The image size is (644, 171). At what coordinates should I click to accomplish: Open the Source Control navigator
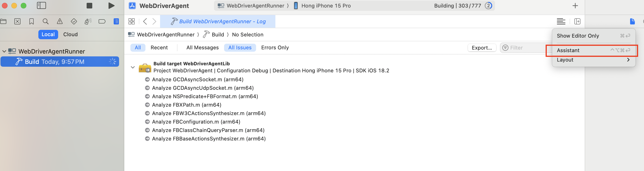click(17, 21)
